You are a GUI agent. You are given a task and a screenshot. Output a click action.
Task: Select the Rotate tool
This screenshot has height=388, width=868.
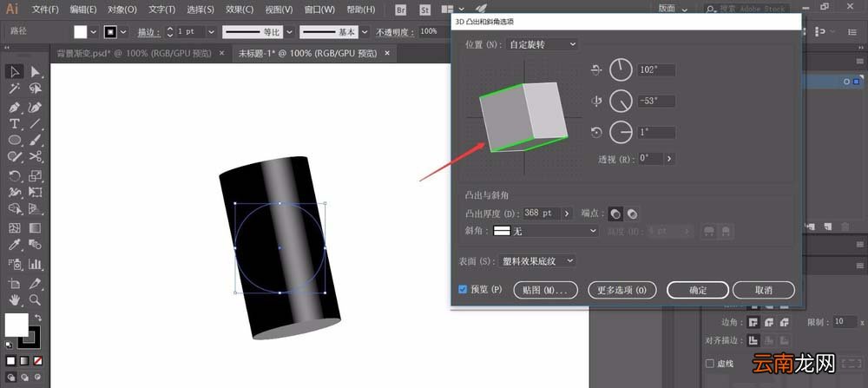click(x=15, y=176)
